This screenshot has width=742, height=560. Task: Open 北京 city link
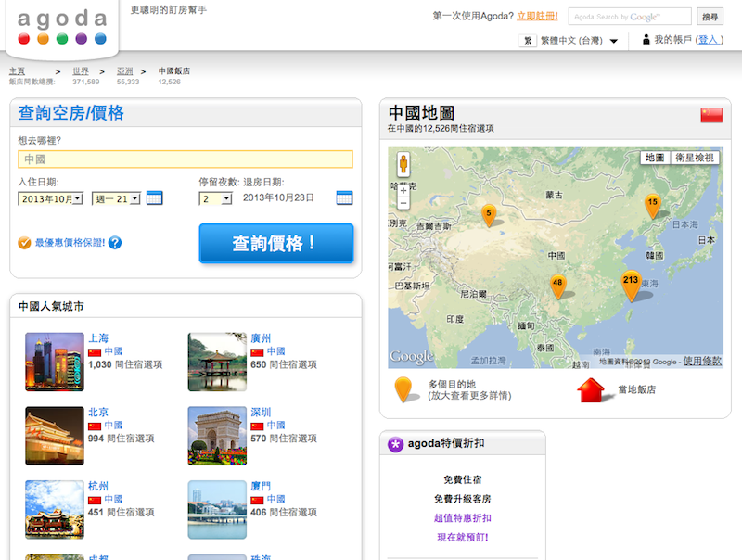98,412
